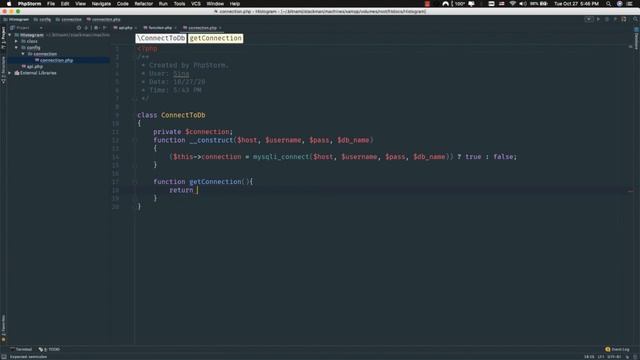This screenshot has width=640, height=360.
Task: Click the battery icon in menu bar
Action: pyautogui.click(x=544, y=4)
